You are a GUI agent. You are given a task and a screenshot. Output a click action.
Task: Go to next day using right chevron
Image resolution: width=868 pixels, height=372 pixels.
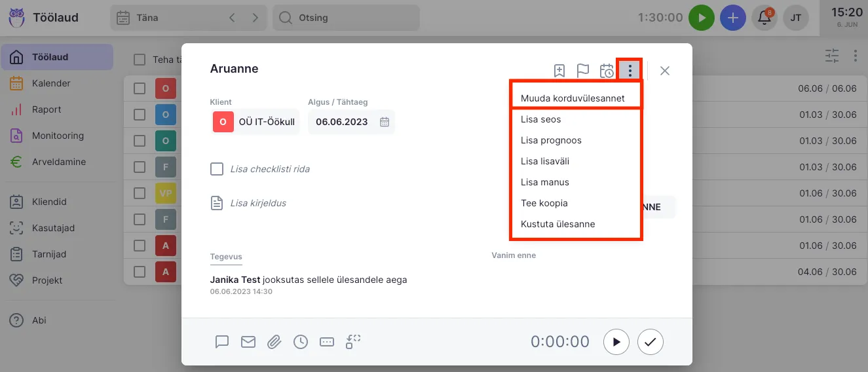[255, 18]
